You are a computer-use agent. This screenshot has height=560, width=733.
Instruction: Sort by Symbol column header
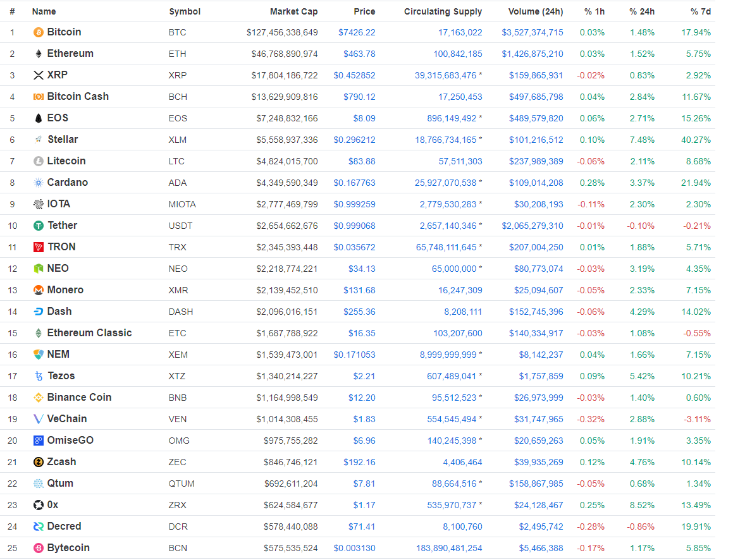(185, 11)
